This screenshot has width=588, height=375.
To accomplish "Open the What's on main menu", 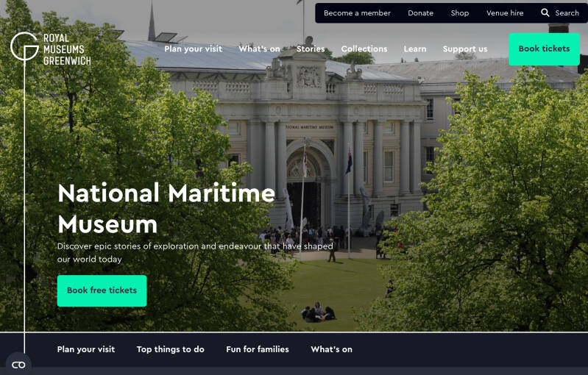I will (259, 49).
